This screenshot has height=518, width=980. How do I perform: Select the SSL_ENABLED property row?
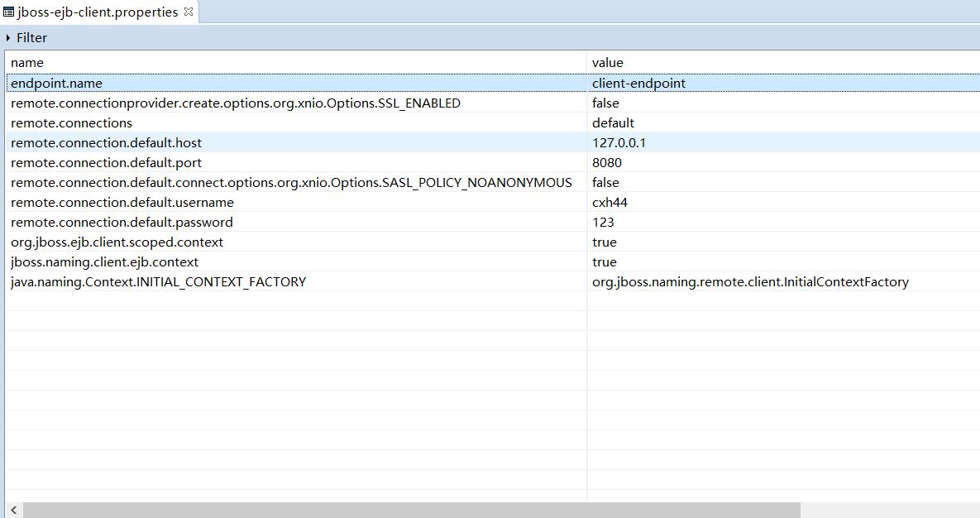click(x=235, y=103)
